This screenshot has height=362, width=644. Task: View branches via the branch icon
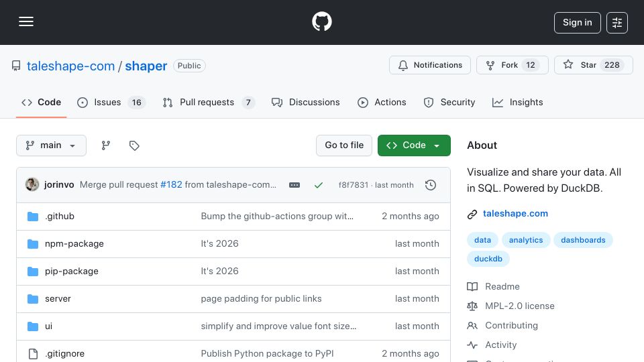106,145
